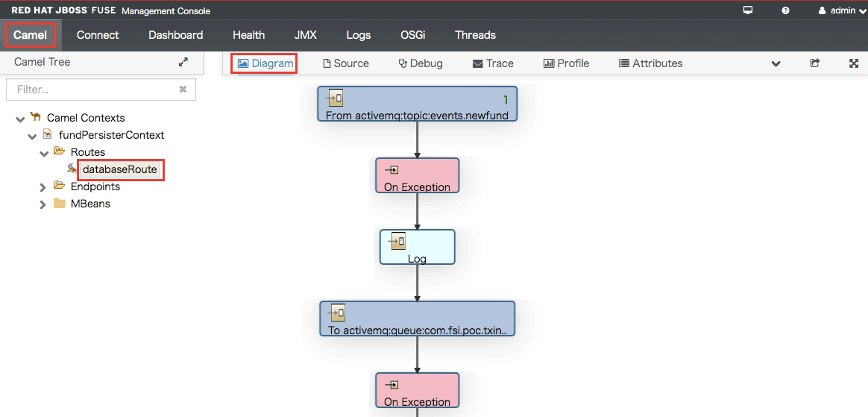Click the From activemq:topic:events.newfund node
The width and height of the screenshot is (868, 417).
[x=418, y=104]
